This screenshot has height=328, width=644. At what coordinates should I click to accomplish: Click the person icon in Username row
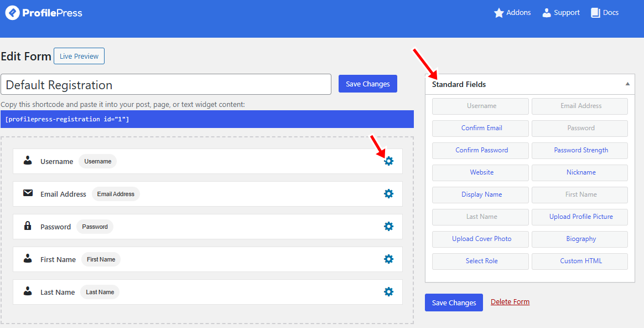(x=28, y=161)
